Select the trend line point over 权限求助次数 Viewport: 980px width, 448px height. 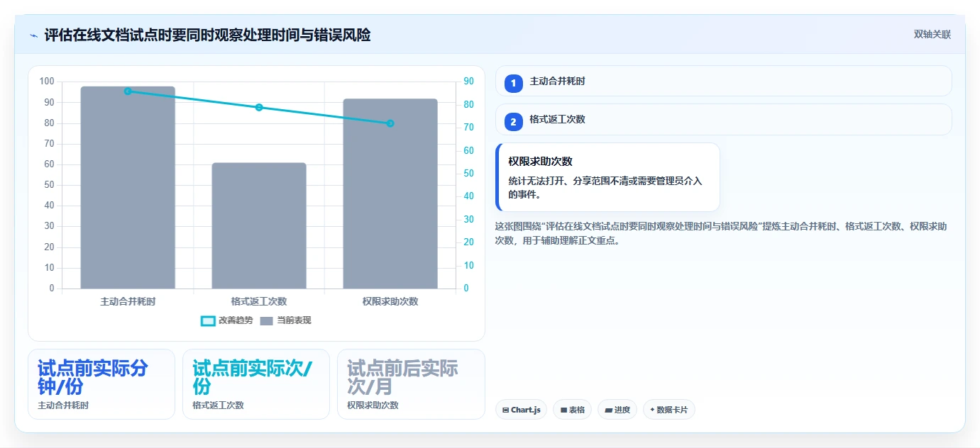coord(390,123)
